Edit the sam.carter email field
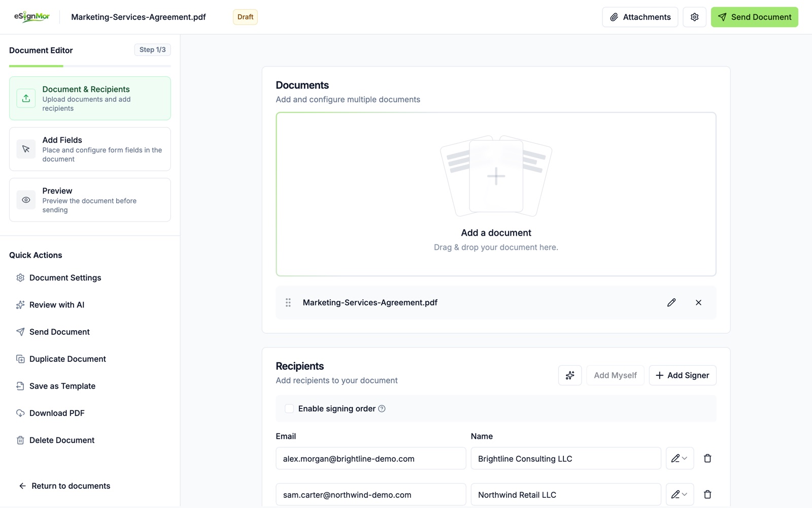812x508 pixels. [x=370, y=494]
